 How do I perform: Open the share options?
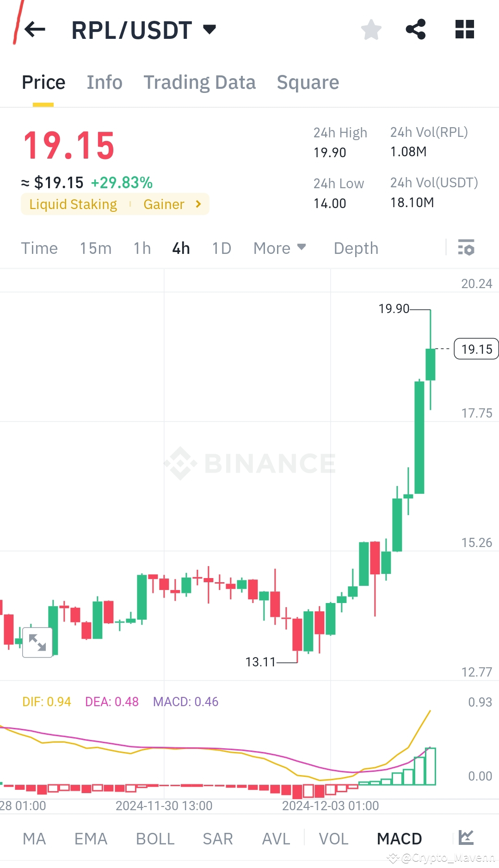(x=416, y=30)
